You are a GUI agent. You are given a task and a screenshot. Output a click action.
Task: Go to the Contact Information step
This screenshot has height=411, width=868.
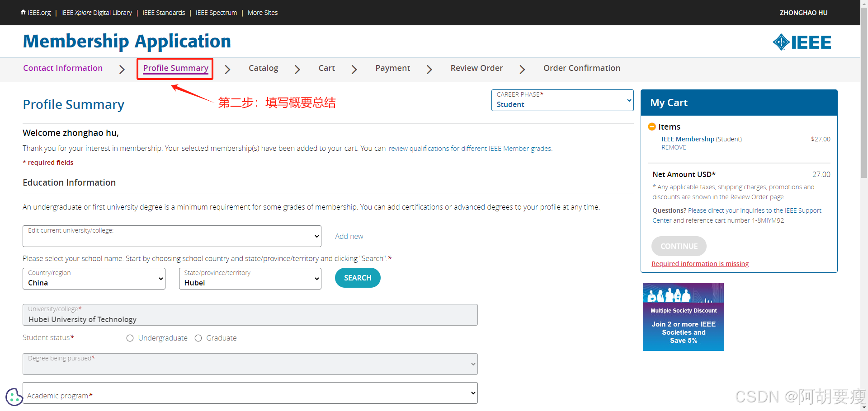[63, 68]
